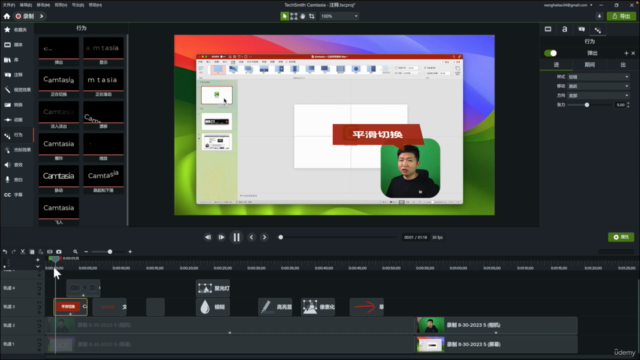640x360 pixels.
Task: Open the canvas zoom 100% dropdown
Action: 339,16
